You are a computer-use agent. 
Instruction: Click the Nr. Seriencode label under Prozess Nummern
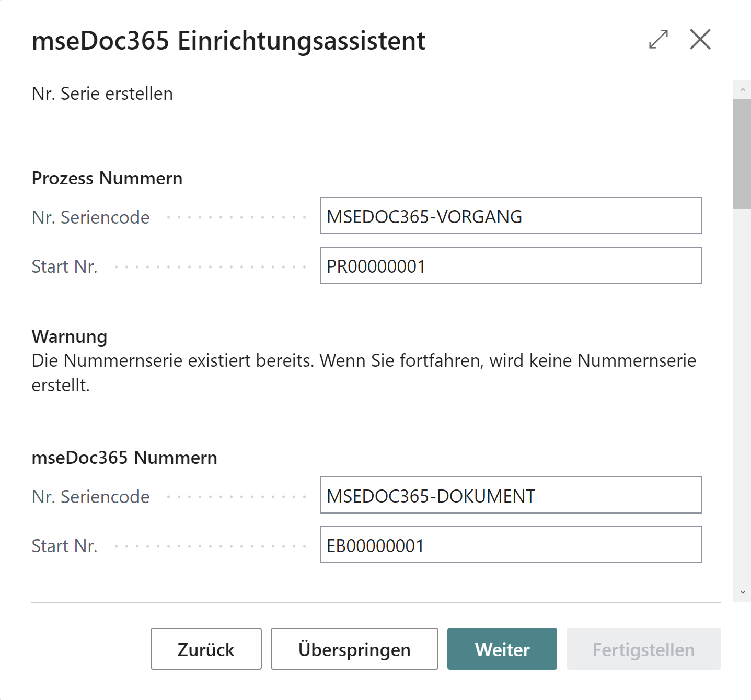[90, 217]
